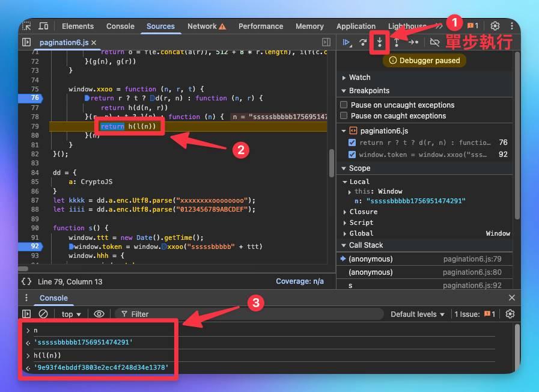Toggle the file navigator sidebar
Viewport: 539px width, 392px height.
(x=26, y=42)
